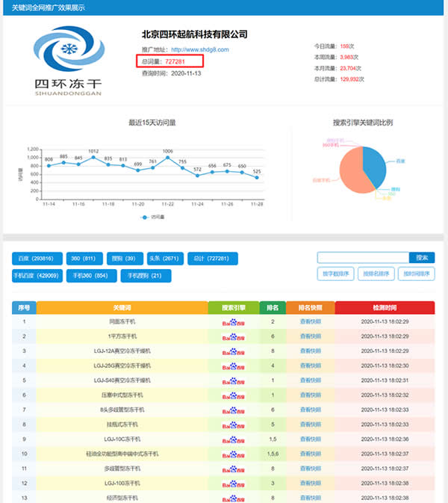
Task: Click the company name 北京四环起航科技有限公司
Action: point(195,34)
